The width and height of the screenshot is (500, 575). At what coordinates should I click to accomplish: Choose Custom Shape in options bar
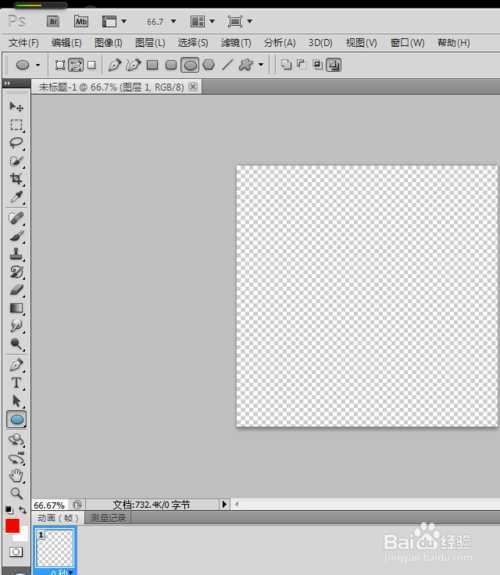pos(246,65)
